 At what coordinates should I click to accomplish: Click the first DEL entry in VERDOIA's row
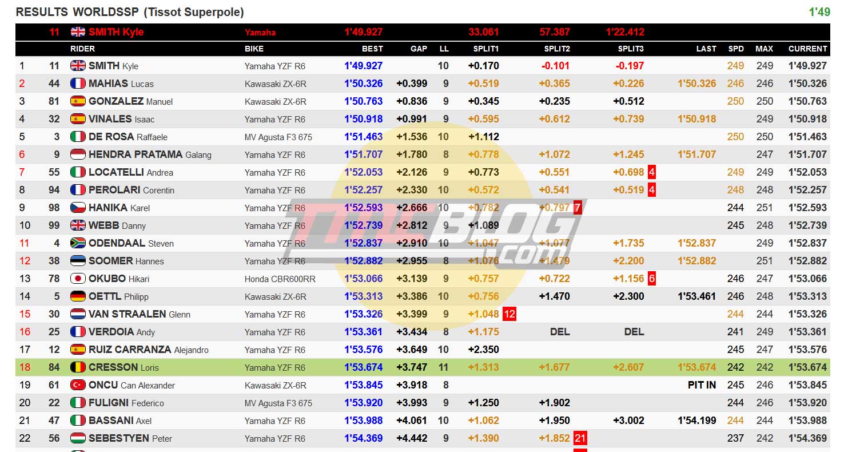560,332
